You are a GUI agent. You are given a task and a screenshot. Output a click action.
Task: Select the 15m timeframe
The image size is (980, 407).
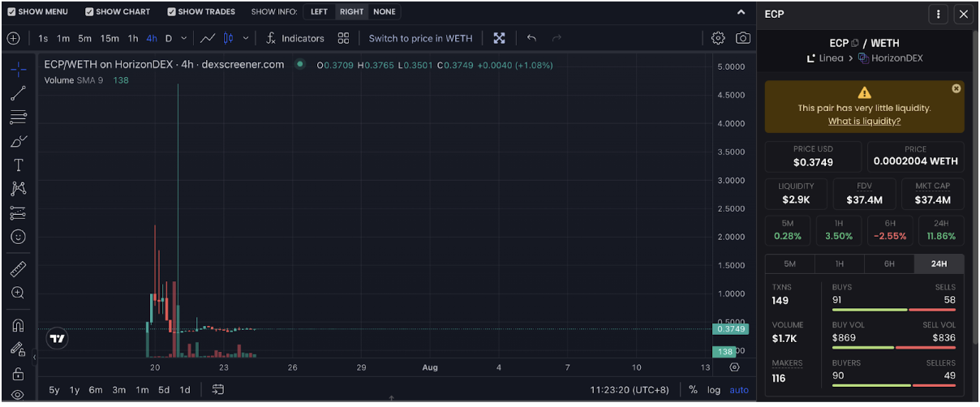pos(110,38)
